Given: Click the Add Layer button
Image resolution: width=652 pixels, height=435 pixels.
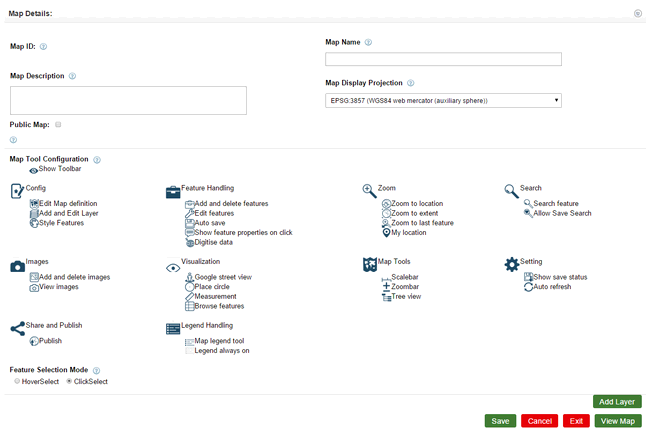Looking at the screenshot, I should pos(617,401).
